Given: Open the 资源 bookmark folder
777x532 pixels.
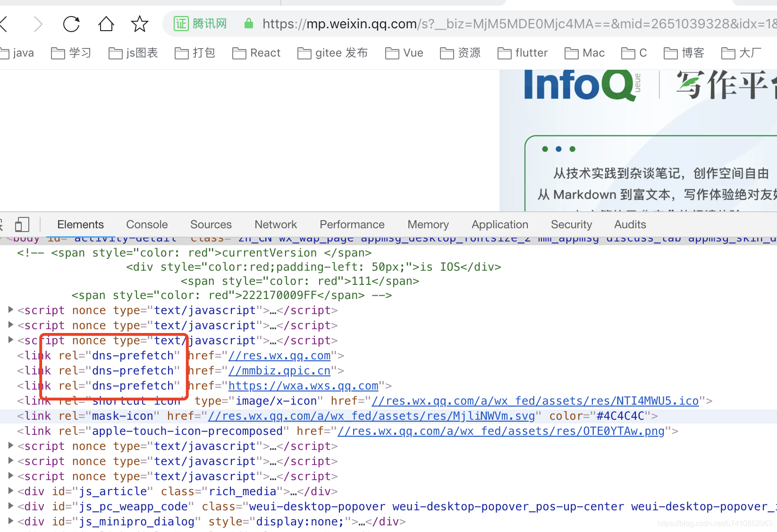Looking at the screenshot, I should (460, 53).
